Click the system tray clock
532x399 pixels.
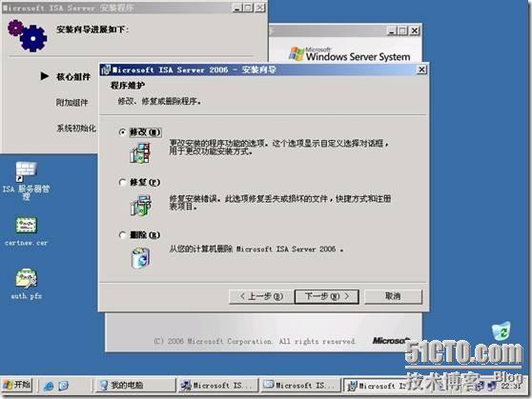click(x=511, y=386)
